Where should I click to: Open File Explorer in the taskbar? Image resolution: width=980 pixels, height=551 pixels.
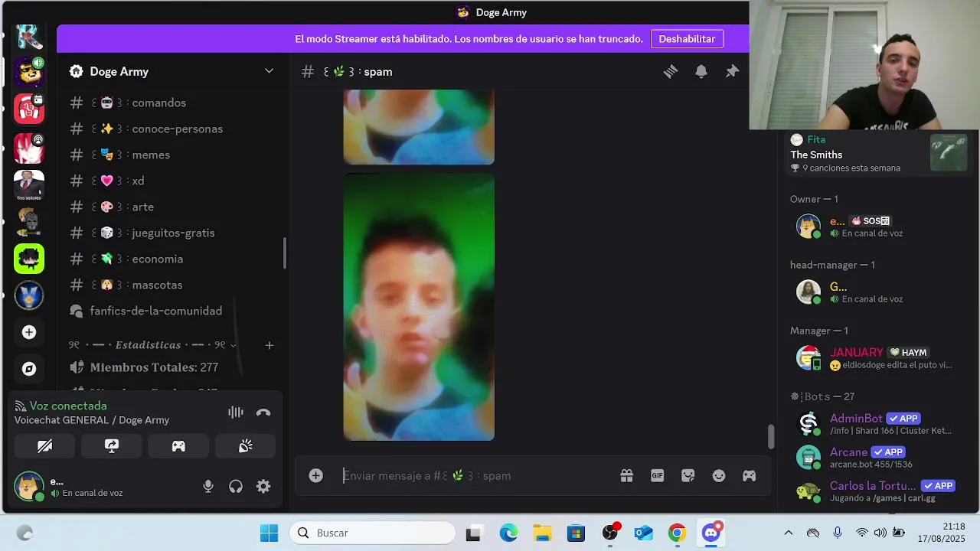[542, 533]
